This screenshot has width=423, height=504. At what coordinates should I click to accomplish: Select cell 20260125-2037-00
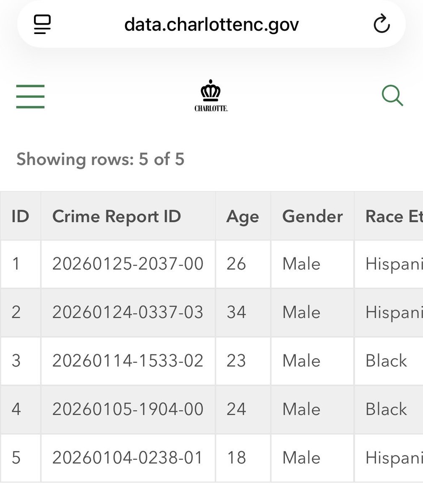point(128,264)
